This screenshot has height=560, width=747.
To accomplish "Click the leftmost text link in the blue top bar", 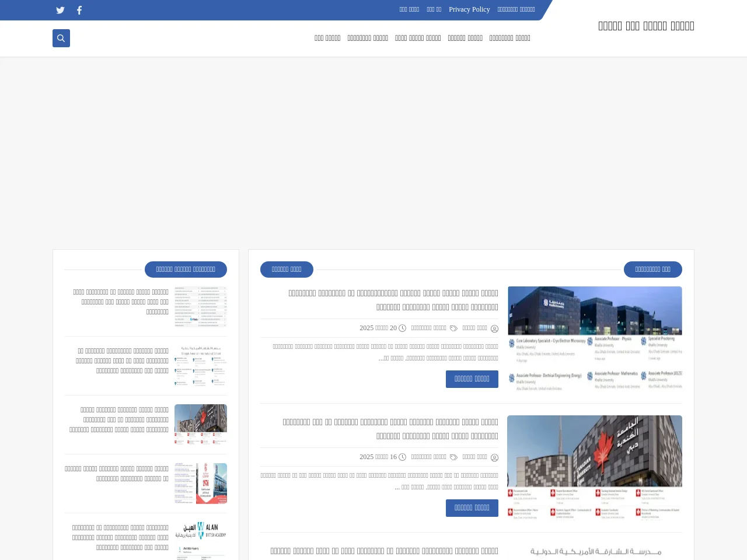I will (409, 9).
